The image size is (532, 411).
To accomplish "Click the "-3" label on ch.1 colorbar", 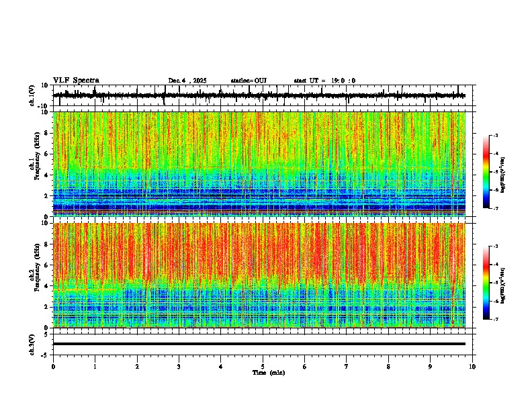I will (x=495, y=136).
